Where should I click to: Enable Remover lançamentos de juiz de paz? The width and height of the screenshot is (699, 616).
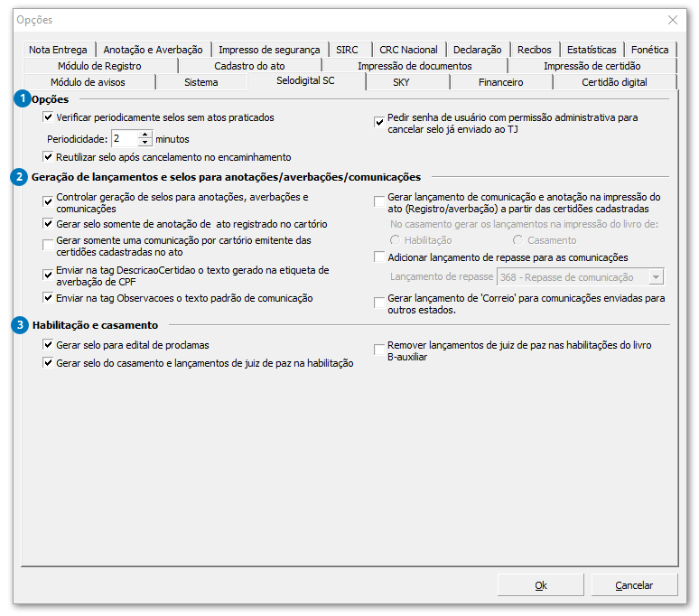(379, 350)
